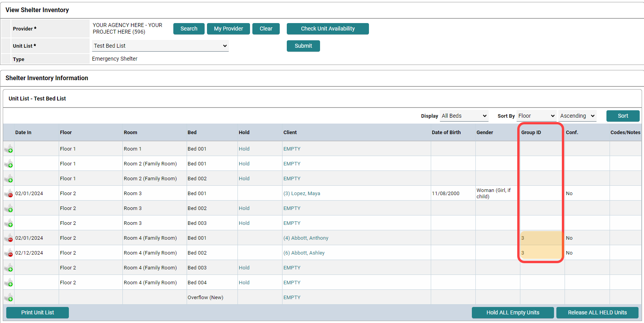Open the Unit List dropdown showing Test Bed List
This screenshot has width=644, height=323.
[x=160, y=46]
